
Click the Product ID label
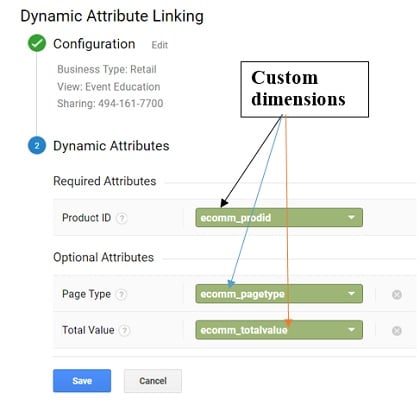[x=86, y=218]
